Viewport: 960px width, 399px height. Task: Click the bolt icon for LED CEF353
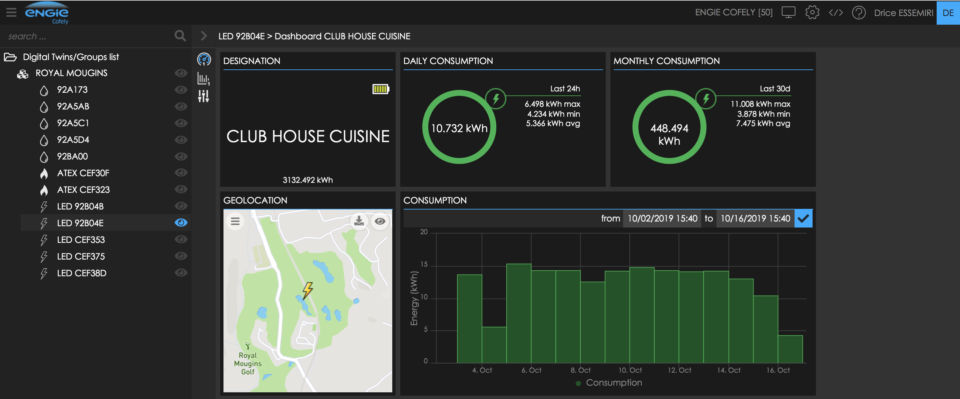pos(43,240)
